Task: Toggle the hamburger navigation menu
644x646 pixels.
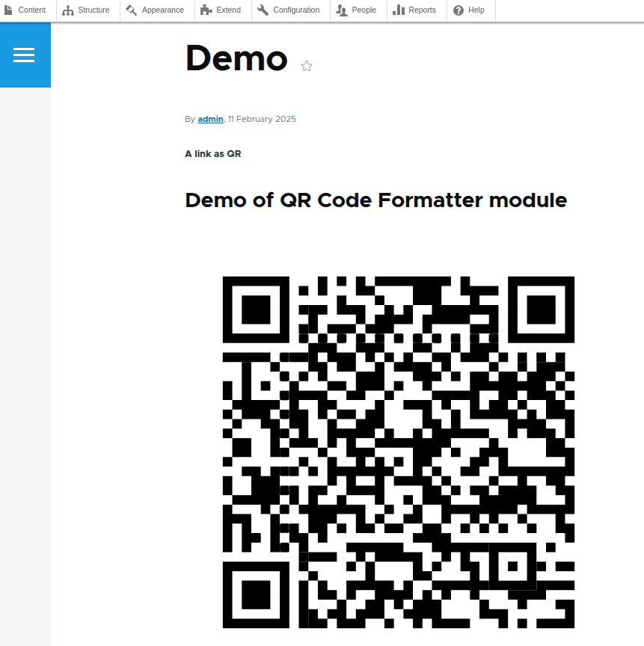Action: 25,55
